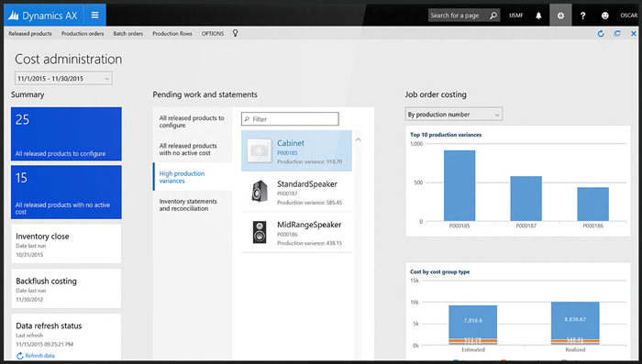Click the notifications bell icon
Screen dimensions: 642x364
pyautogui.click(x=538, y=16)
